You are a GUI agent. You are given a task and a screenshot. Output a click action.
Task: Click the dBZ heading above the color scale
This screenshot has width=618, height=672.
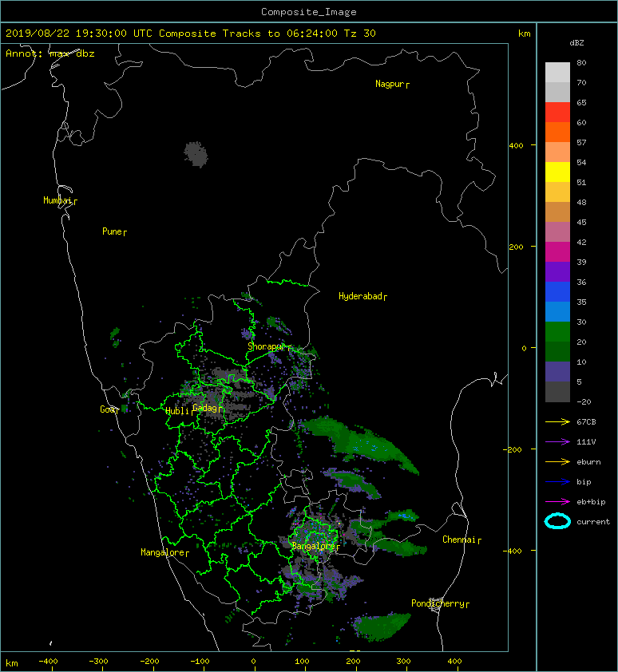pos(576,43)
